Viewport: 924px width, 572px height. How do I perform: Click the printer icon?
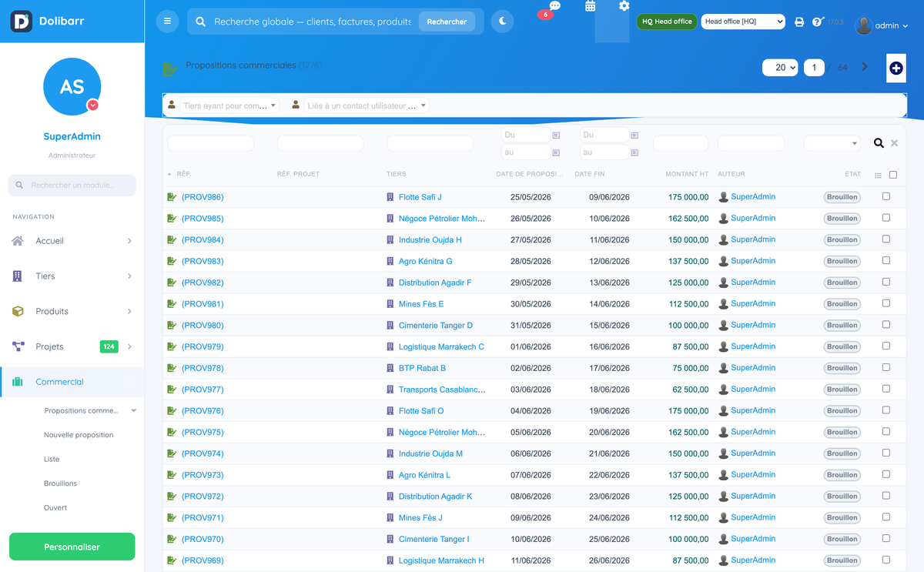[799, 22]
